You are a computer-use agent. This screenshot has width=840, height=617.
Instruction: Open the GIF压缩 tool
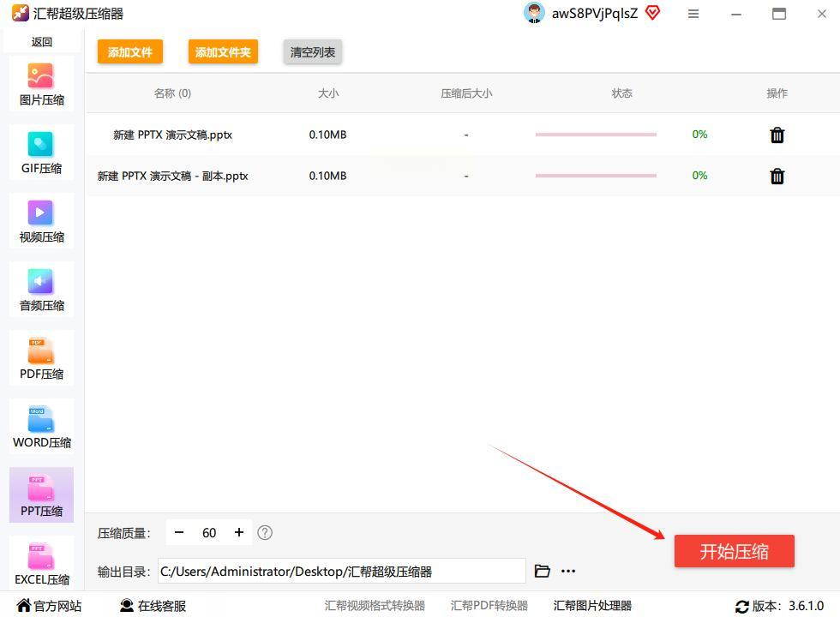[41, 153]
